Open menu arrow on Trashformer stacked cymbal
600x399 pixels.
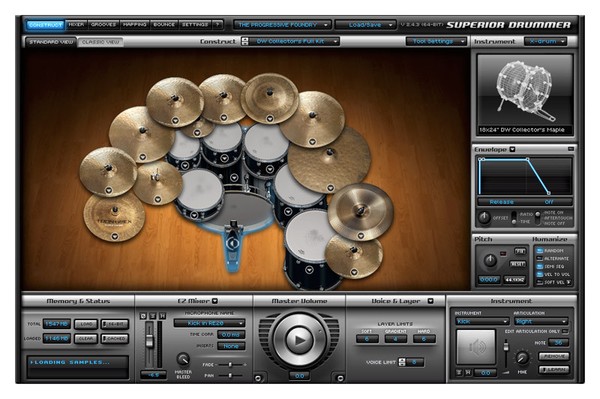tap(115, 236)
